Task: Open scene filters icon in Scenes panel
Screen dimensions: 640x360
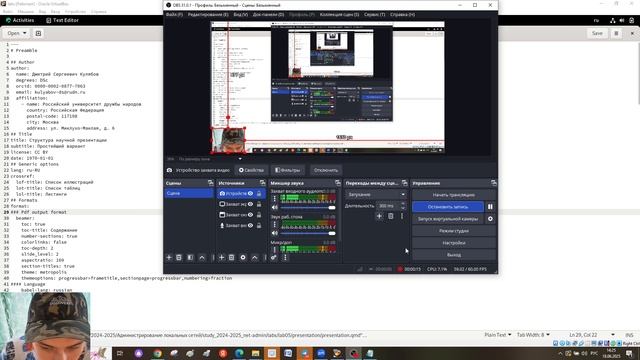Action: coord(190,258)
